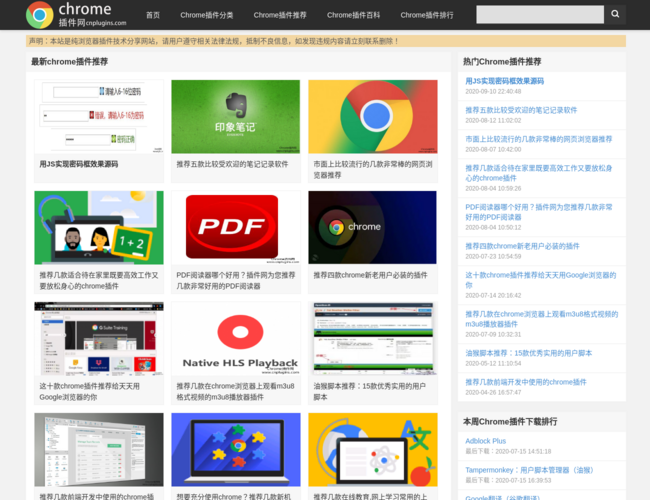Screen dimensions: 650x500
Task: Open the laptop with puzzle pieces thumbnail
Action: pyautogui.click(x=235, y=450)
